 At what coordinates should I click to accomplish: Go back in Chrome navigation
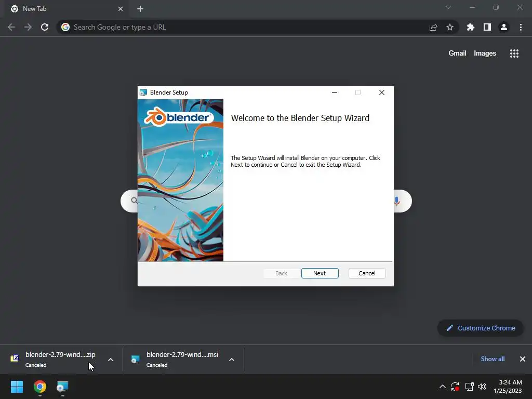point(11,27)
